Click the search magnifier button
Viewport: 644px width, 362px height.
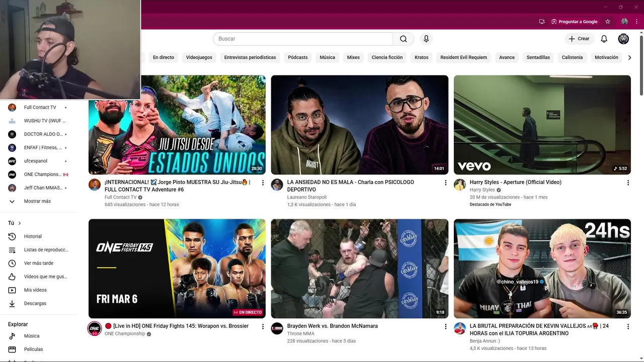(404, 39)
